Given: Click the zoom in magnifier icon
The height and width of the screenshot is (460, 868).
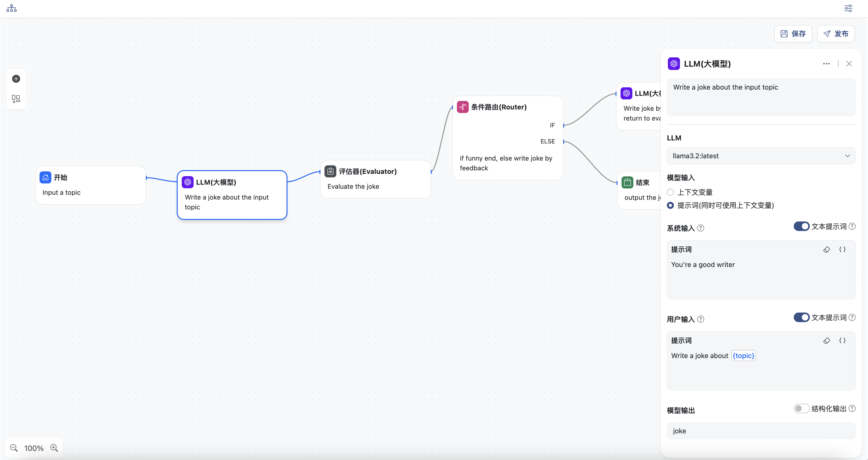Looking at the screenshot, I should [54, 447].
